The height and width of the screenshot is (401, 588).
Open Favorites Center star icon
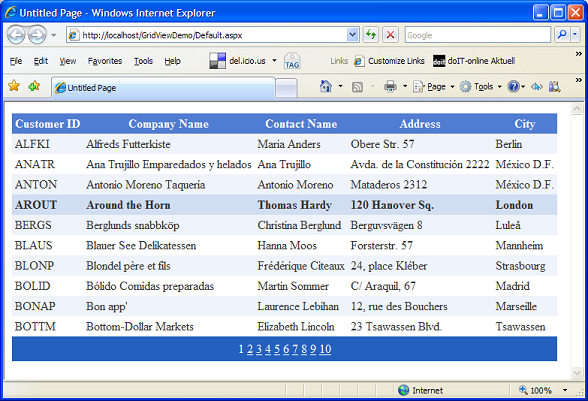coord(14,86)
